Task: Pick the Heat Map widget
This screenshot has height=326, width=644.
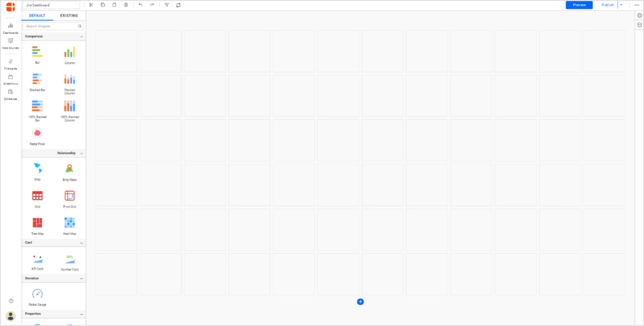Action: pyautogui.click(x=70, y=223)
